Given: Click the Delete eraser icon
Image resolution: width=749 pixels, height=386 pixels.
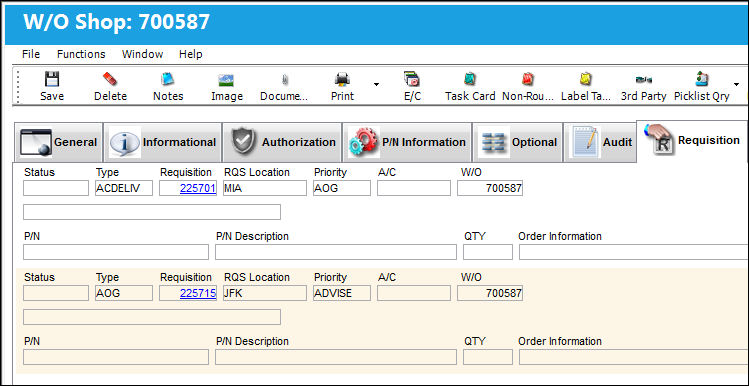Looking at the screenshot, I should [x=110, y=79].
